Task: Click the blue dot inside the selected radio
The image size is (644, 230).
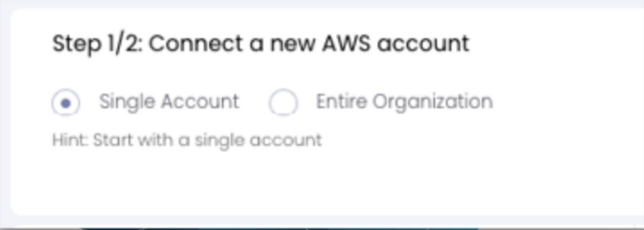Action: tap(66, 103)
